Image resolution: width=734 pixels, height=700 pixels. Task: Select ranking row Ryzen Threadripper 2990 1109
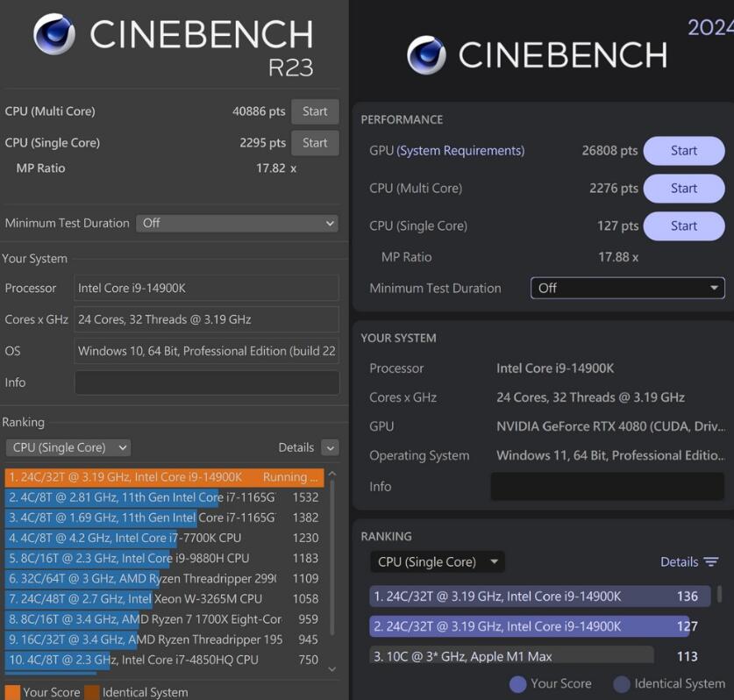[164, 579]
